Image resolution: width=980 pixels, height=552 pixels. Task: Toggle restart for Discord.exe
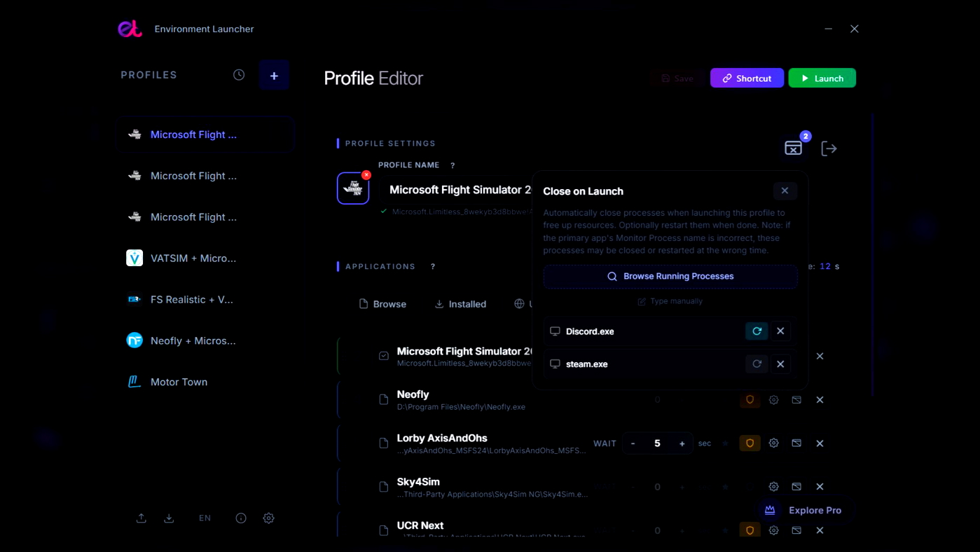click(757, 331)
